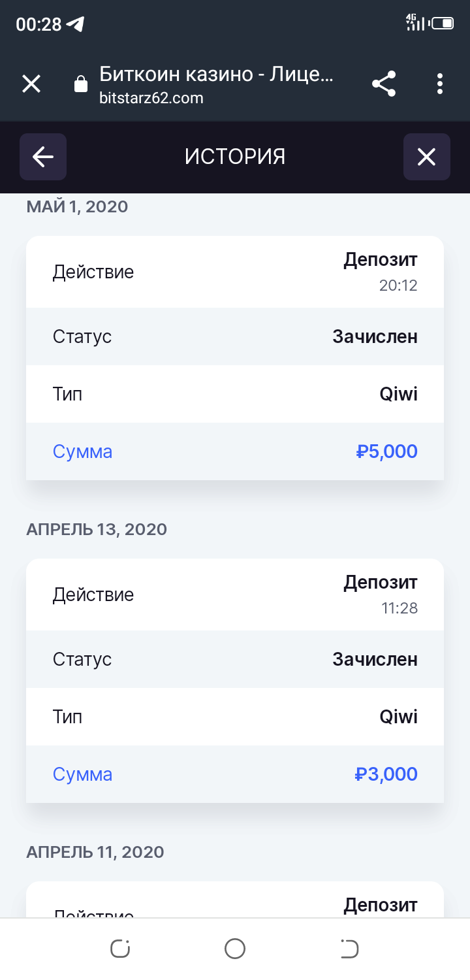Close the browser tab with X icon
470x980 pixels.
coord(31,84)
